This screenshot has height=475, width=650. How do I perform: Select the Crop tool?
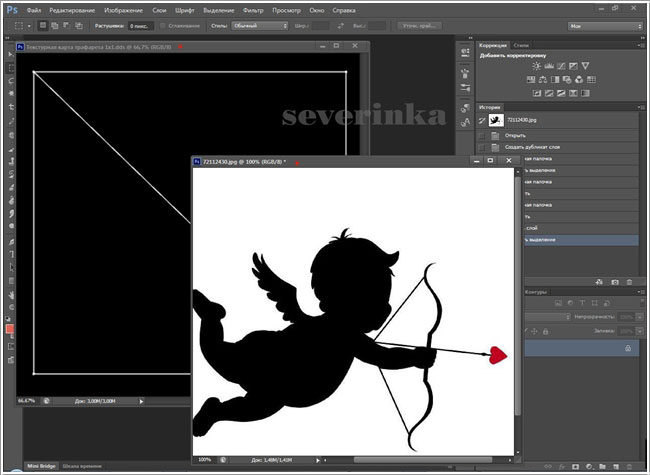(x=10, y=106)
